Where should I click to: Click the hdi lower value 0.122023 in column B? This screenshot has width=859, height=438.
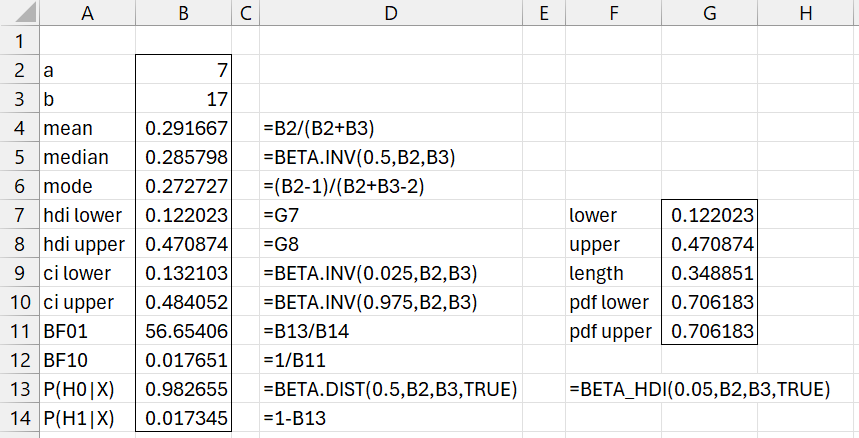point(184,215)
